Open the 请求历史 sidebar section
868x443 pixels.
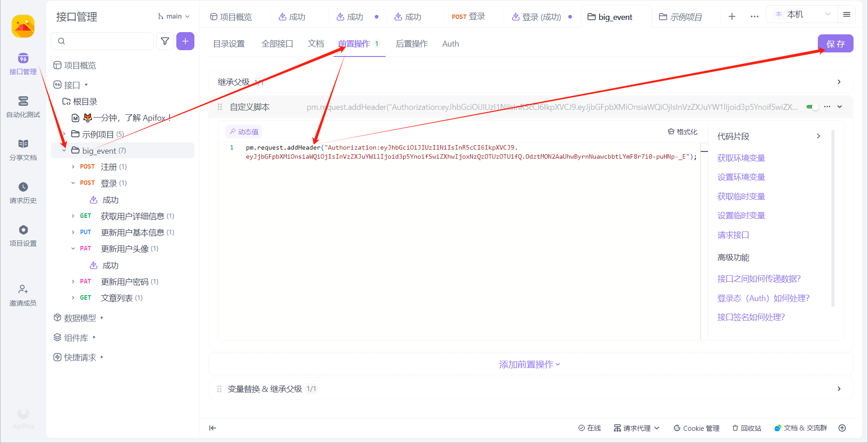[23, 193]
